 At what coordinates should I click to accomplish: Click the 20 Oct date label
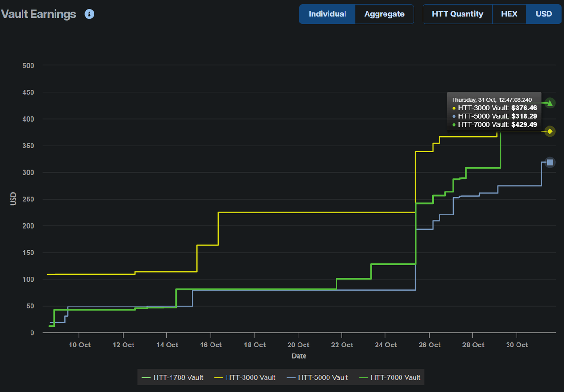(x=298, y=345)
